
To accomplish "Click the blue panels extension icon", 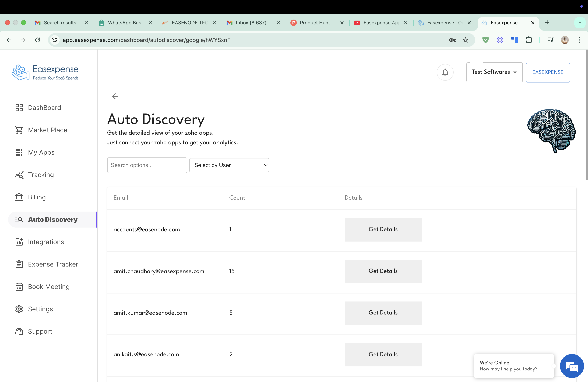I will (514, 40).
